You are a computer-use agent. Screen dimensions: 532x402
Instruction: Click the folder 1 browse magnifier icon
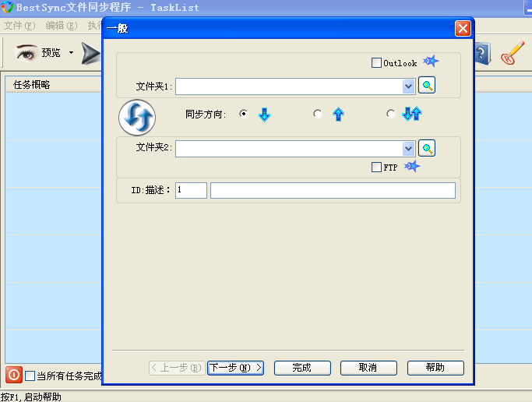click(427, 86)
